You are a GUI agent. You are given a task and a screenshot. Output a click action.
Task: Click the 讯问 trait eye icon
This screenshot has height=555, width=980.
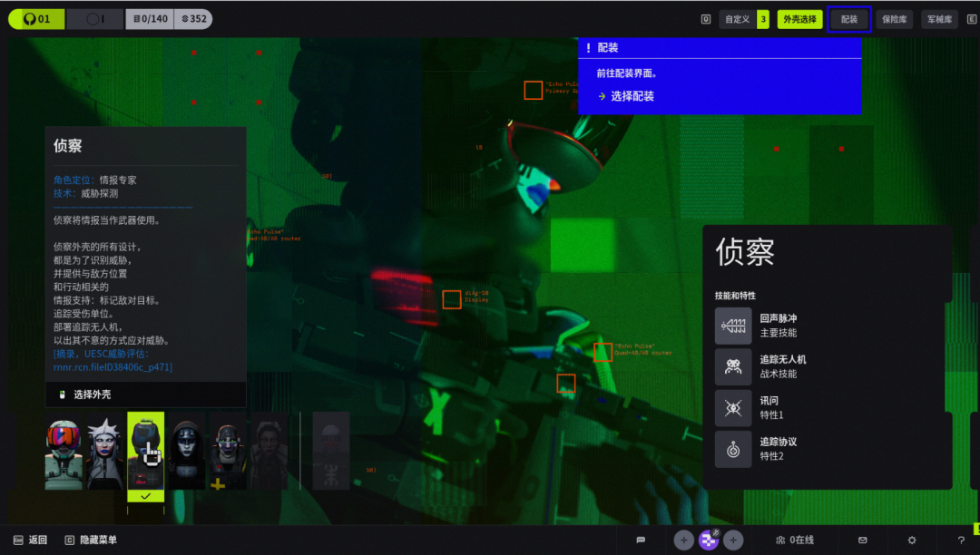pyautogui.click(x=733, y=408)
